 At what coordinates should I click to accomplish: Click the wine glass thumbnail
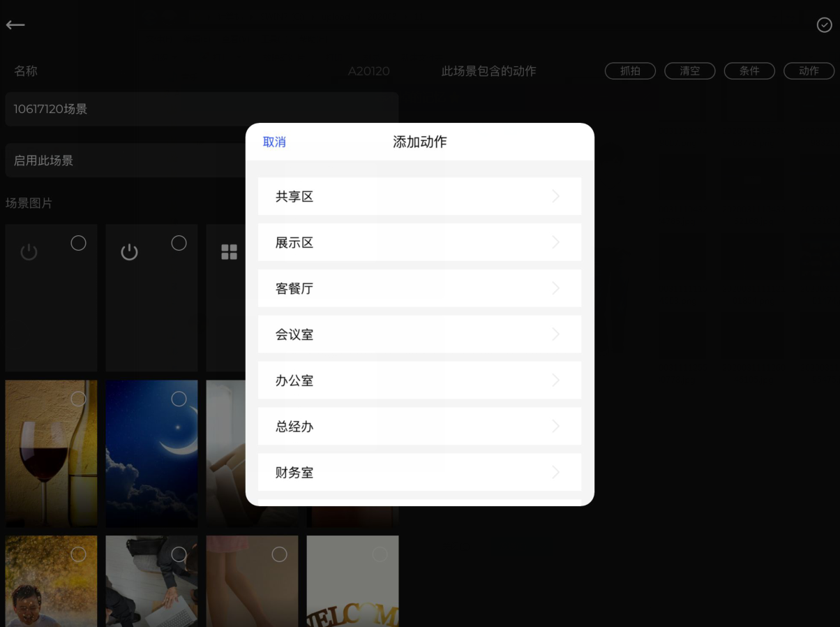[51, 454]
